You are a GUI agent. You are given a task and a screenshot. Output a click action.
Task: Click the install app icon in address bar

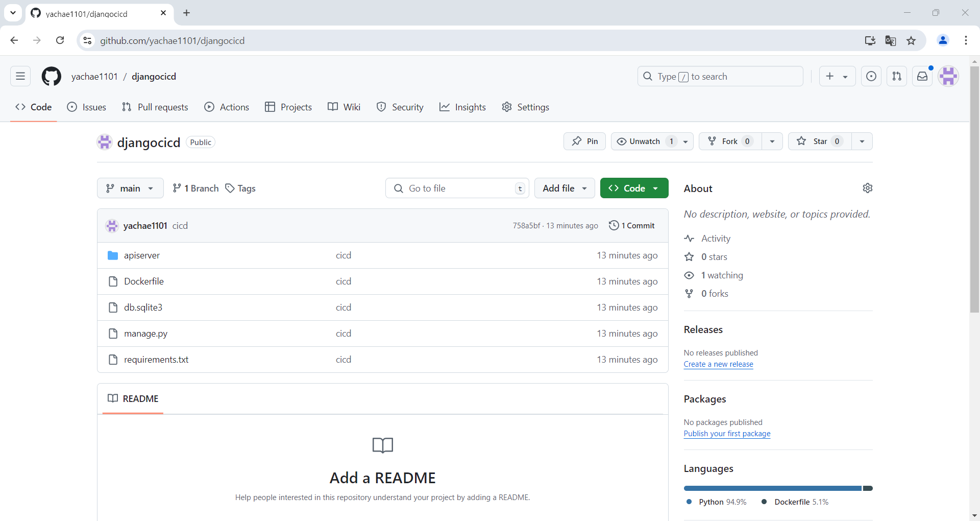point(870,40)
